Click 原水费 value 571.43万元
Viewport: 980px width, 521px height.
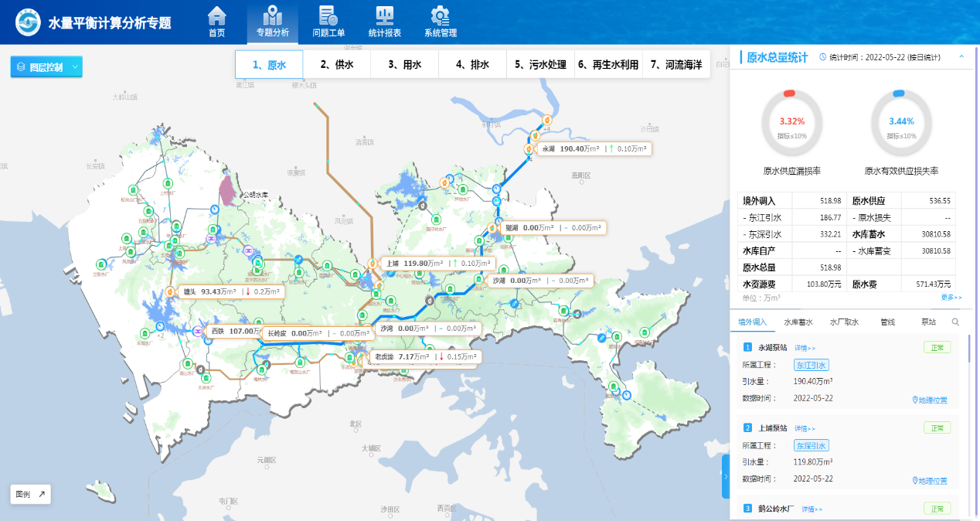pyautogui.click(x=933, y=284)
